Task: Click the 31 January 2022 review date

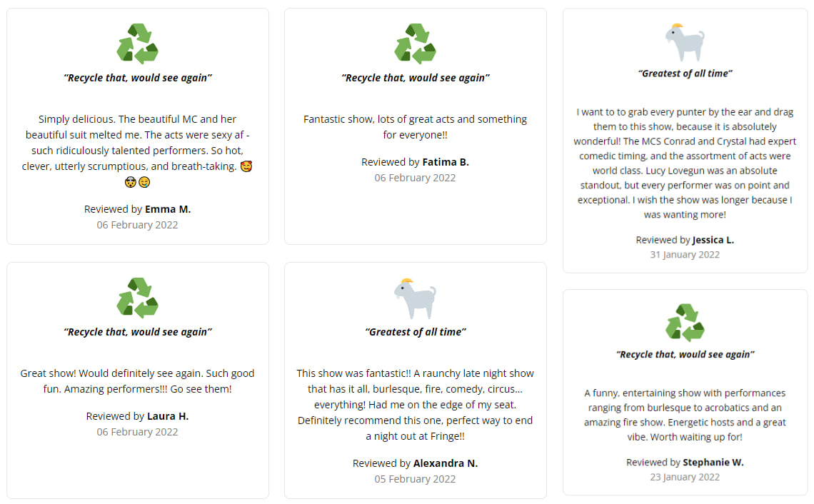Action: pyautogui.click(x=685, y=254)
